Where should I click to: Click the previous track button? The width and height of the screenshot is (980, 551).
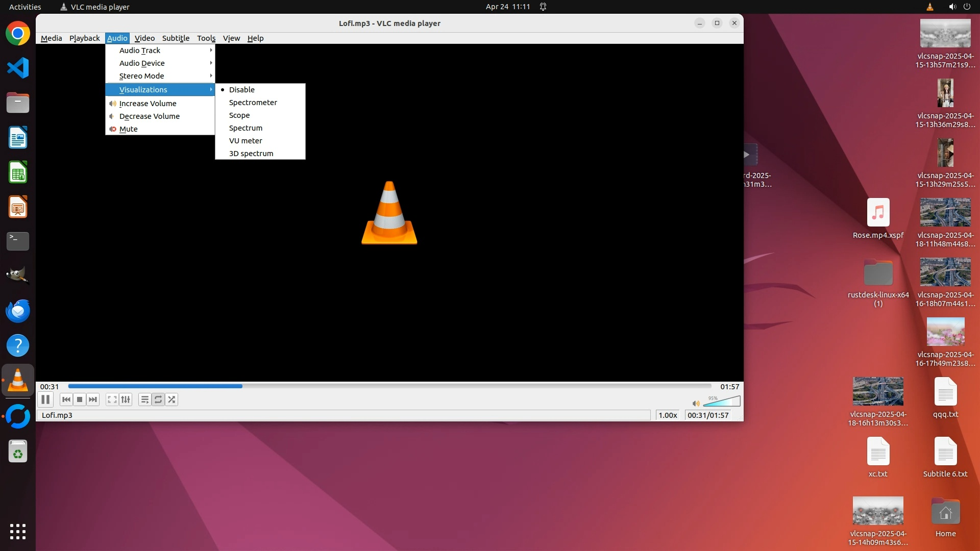point(66,399)
